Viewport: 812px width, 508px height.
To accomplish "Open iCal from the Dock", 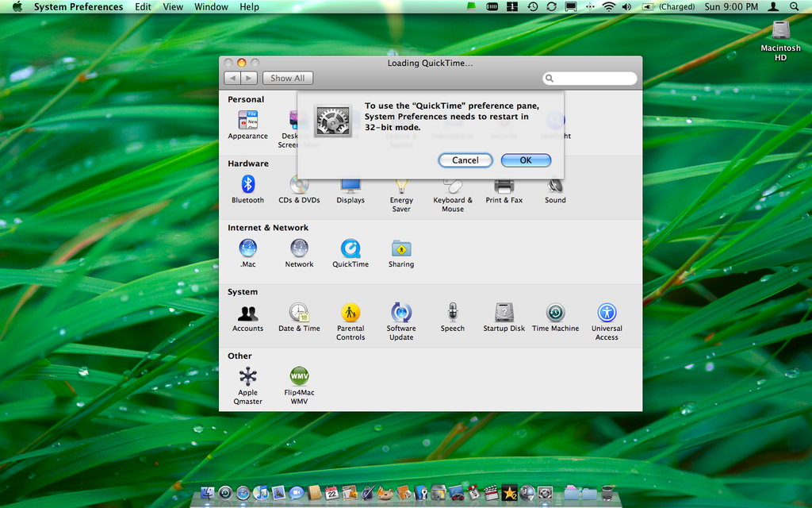I will tap(331, 492).
